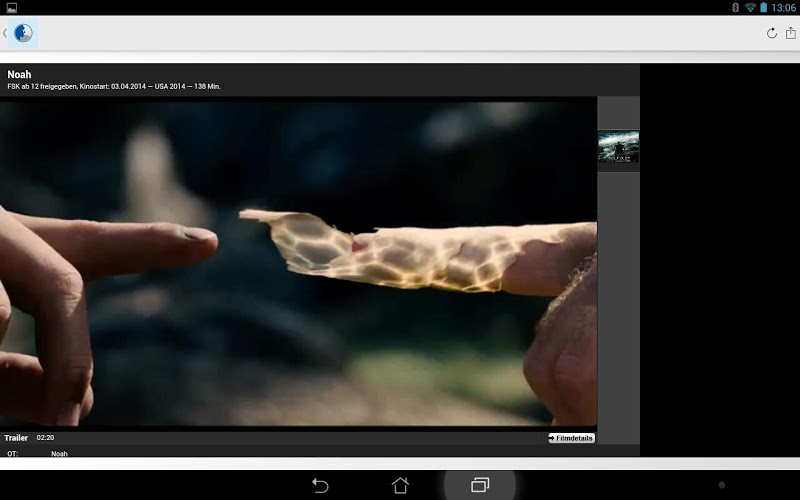Reload the page with the refresh icon
This screenshot has width=800, height=500.
click(x=771, y=33)
